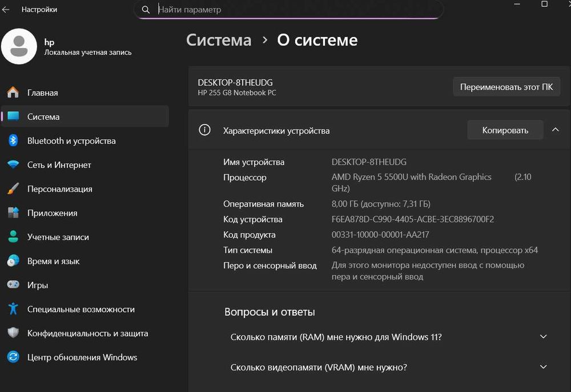This screenshot has width=571, height=392.
Task: Click the Accounts person icon in sidebar
Action: click(x=13, y=237)
